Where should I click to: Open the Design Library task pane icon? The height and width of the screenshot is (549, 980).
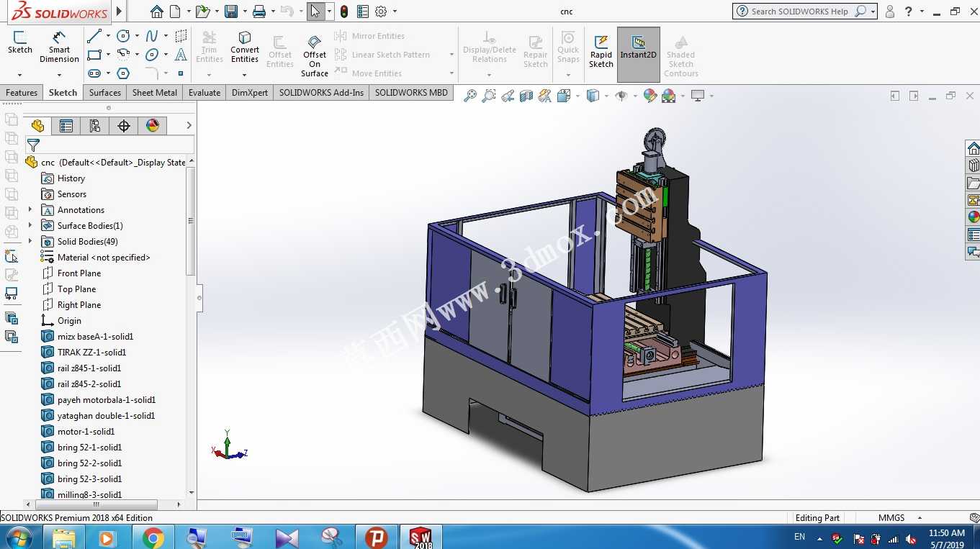click(x=974, y=165)
